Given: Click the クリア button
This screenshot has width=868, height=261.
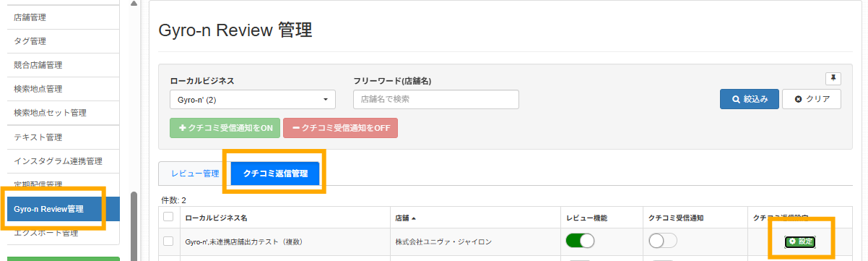Looking at the screenshot, I should tap(812, 99).
